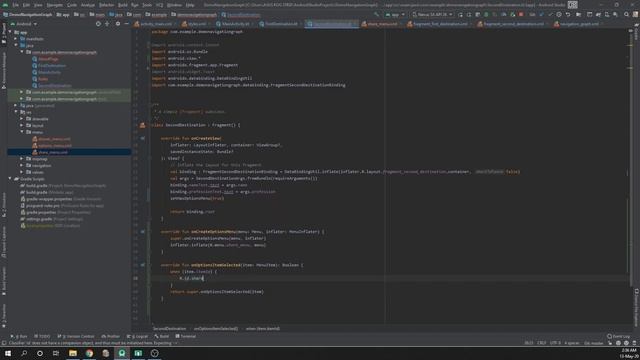Open Google Chrome from the taskbar

click(89, 353)
